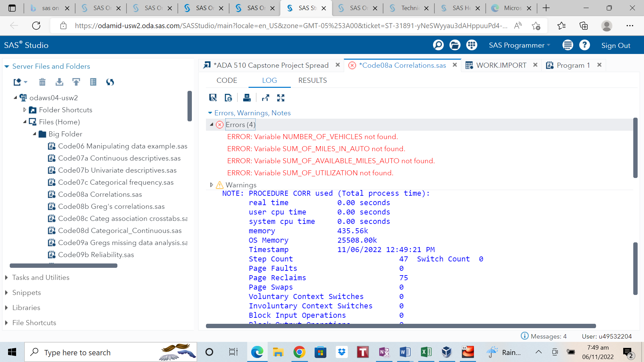Switch to the CODE tab
This screenshot has width=644, height=362.
click(x=227, y=80)
